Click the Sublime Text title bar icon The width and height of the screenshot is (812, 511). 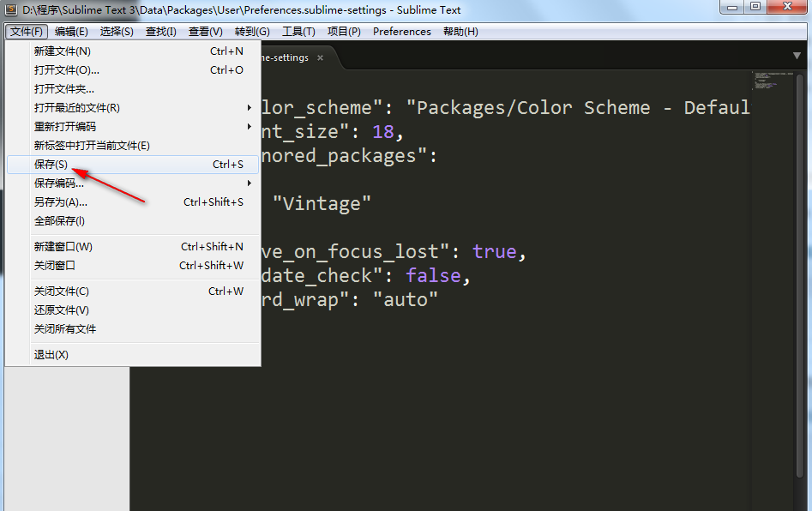10,9
